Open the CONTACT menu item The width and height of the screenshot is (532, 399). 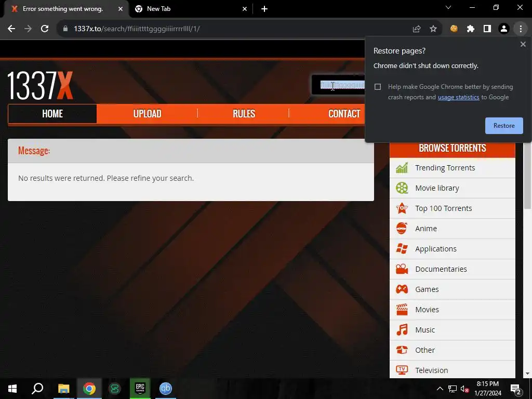point(344,114)
